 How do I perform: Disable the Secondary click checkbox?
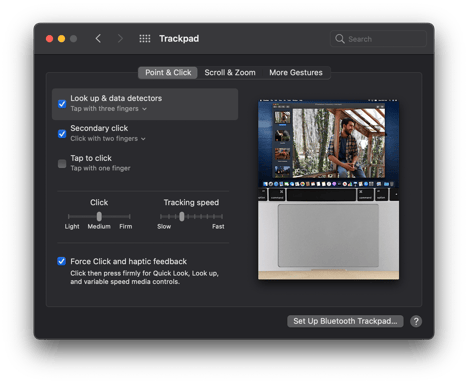(62, 134)
